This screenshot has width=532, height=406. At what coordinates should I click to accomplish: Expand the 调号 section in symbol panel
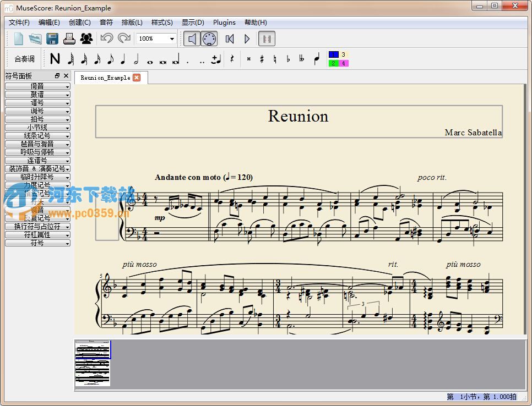click(36, 111)
